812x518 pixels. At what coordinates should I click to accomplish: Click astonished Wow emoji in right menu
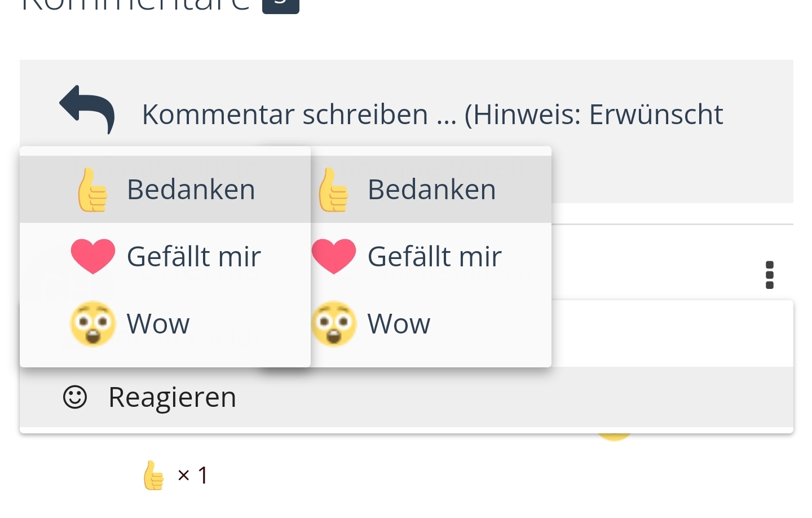pyautogui.click(x=334, y=323)
